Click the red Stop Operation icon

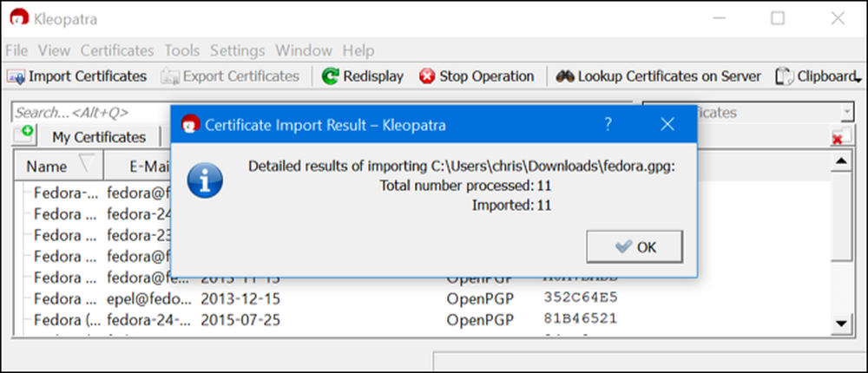(x=427, y=75)
